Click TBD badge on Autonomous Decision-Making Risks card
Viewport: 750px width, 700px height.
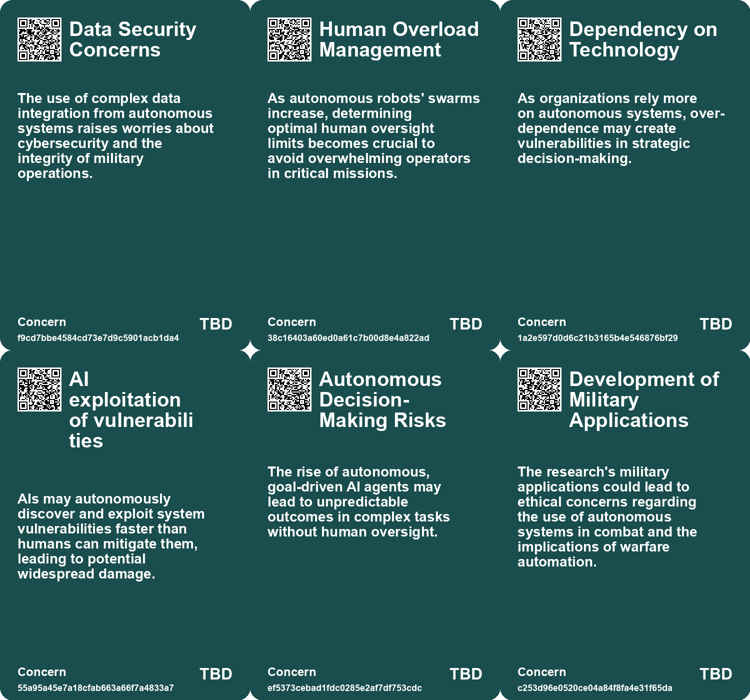[x=466, y=674]
